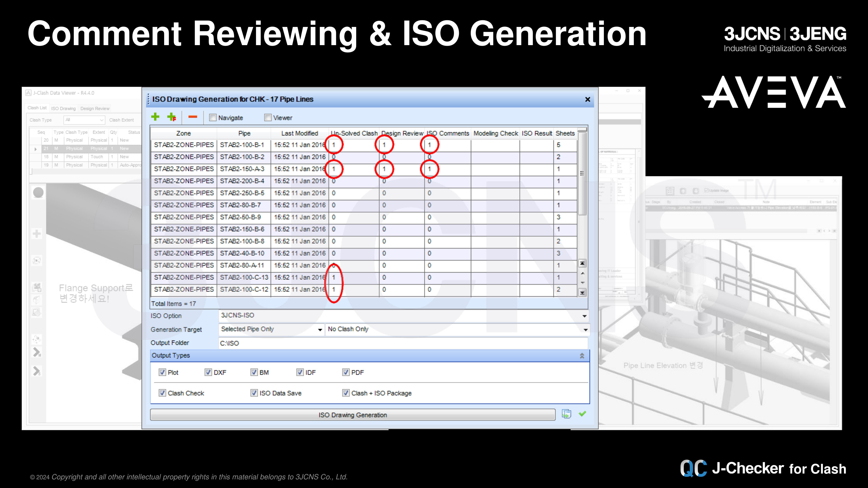Collapse the Output Types section
Image resolution: width=868 pixels, height=488 pixels.
pyautogui.click(x=582, y=356)
